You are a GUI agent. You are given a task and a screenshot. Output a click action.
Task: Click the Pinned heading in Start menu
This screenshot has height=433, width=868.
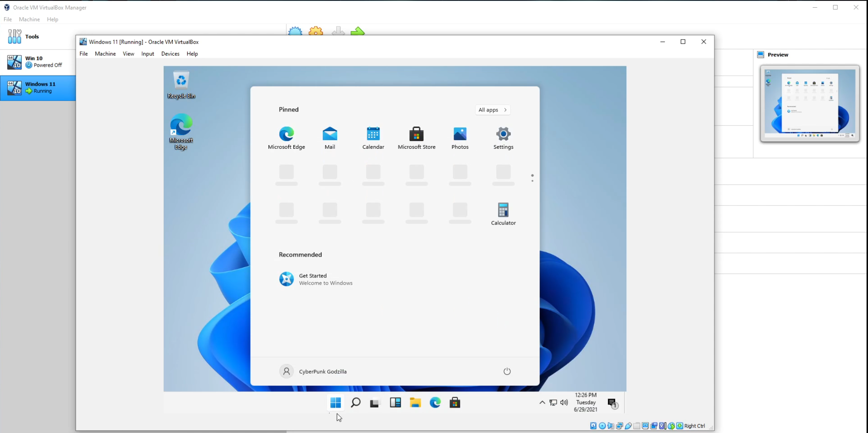[x=289, y=109]
